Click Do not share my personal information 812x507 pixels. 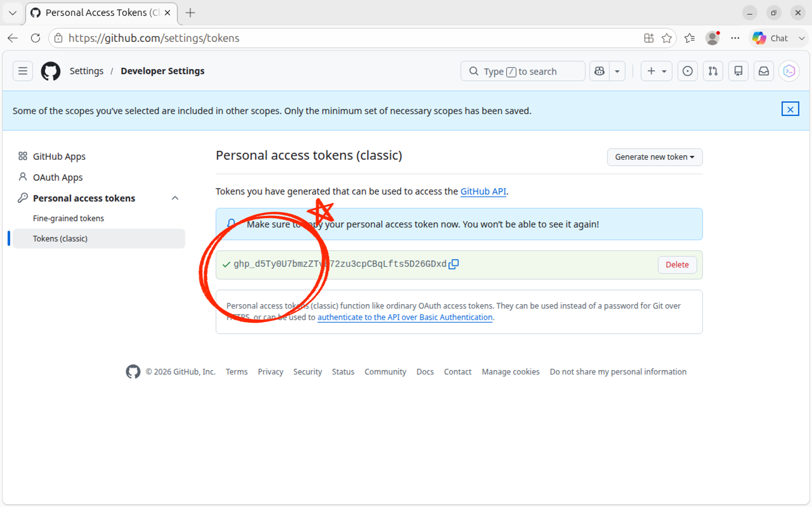click(618, 372)
